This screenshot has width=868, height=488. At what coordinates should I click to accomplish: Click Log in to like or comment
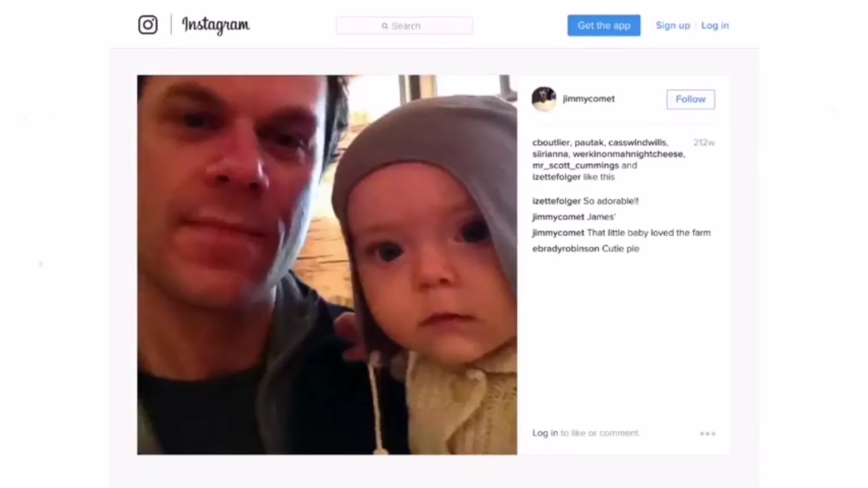coord(545,433)
